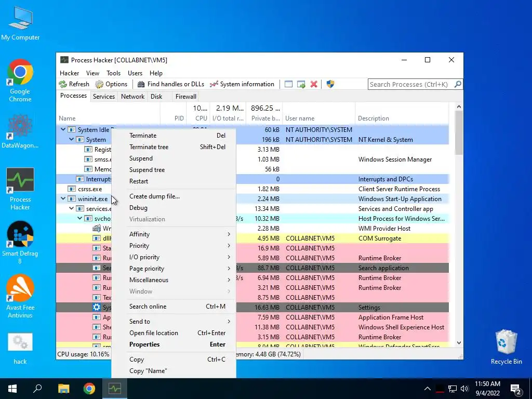
Task: Open System information graph icon
Action: (214, 84)
